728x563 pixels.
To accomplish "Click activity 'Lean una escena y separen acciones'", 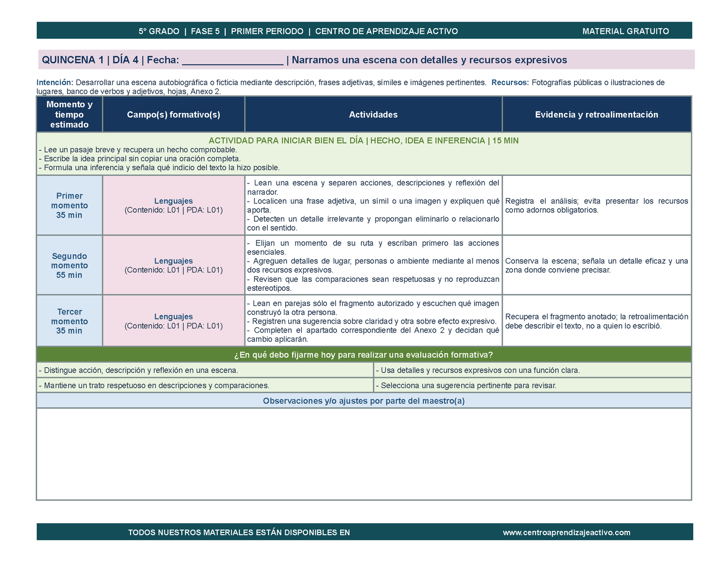I will pyautogui.click(x=373, y=187).
